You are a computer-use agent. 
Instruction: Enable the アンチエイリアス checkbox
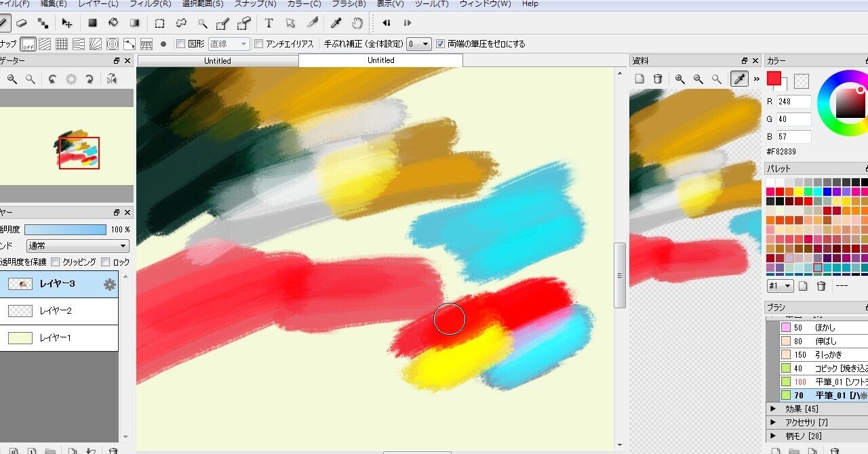pyautogui.click(x=259, y=43)
